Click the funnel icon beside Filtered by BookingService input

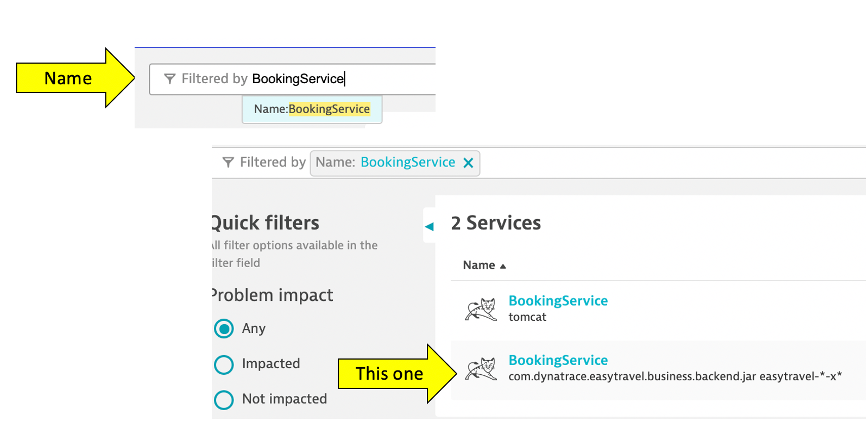pyautogui.click(x=170, y=80)
